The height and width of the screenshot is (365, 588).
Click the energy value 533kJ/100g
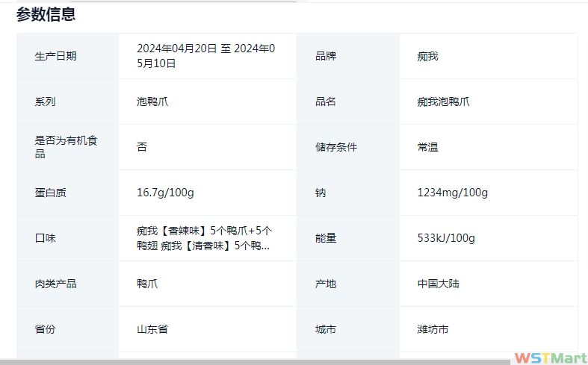(x=446, y=238)
